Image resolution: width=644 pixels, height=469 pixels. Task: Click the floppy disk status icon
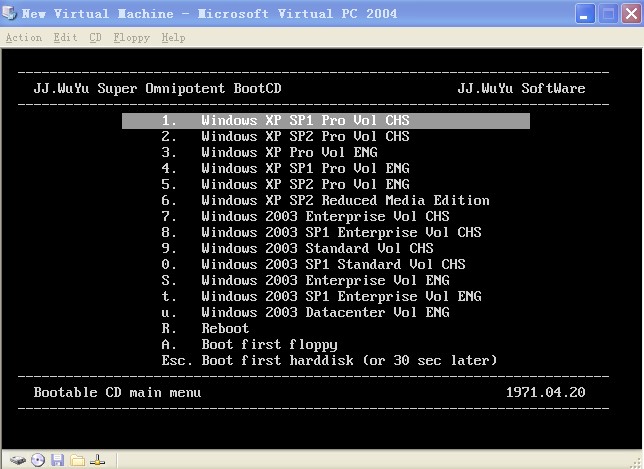(x=58, y=460)
